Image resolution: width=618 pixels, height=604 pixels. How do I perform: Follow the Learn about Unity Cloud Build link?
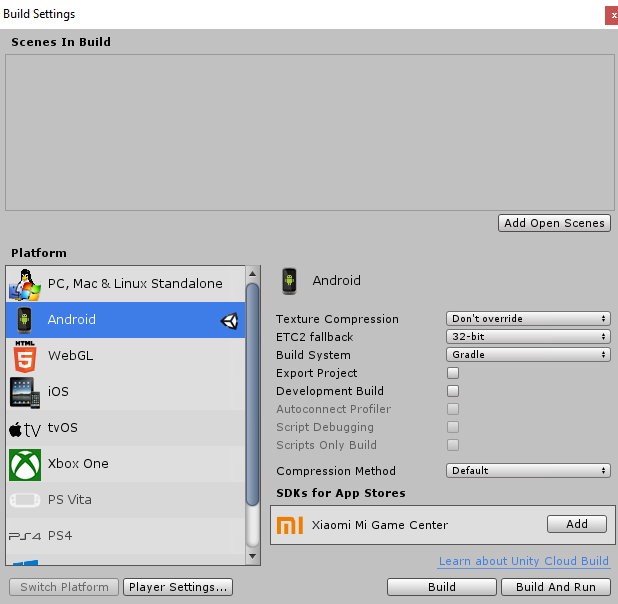524,562
